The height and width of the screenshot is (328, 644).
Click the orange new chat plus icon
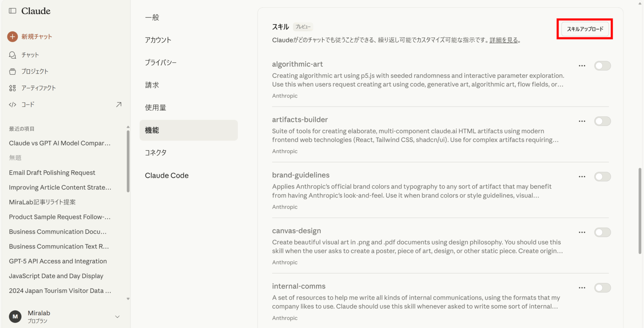12,36
